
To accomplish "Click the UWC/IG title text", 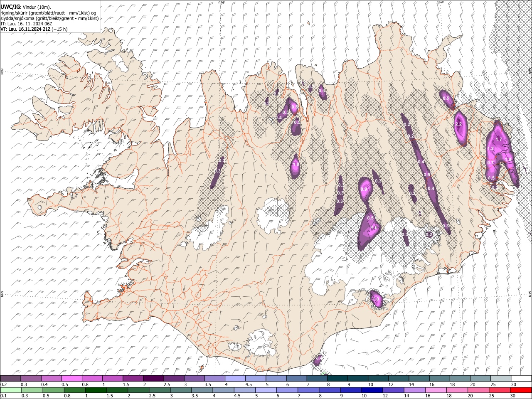I will (10, 7).
